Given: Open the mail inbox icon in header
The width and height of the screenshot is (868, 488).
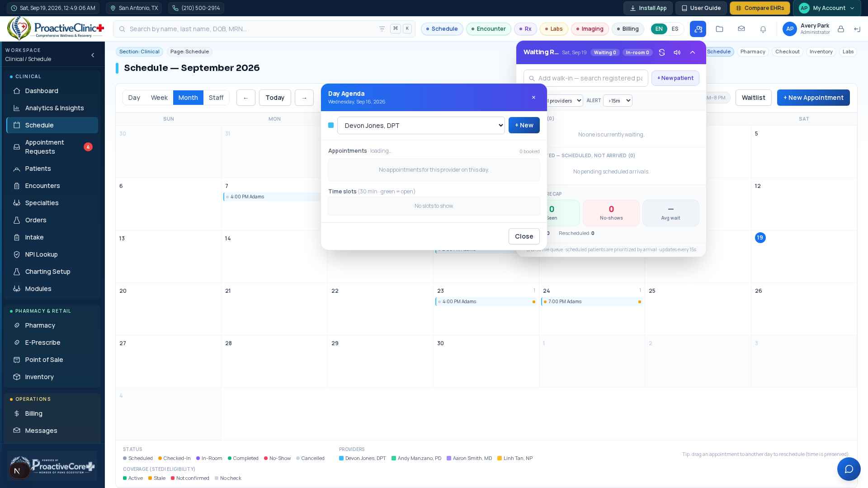Looking at the screenshot, I should (741, 29).
